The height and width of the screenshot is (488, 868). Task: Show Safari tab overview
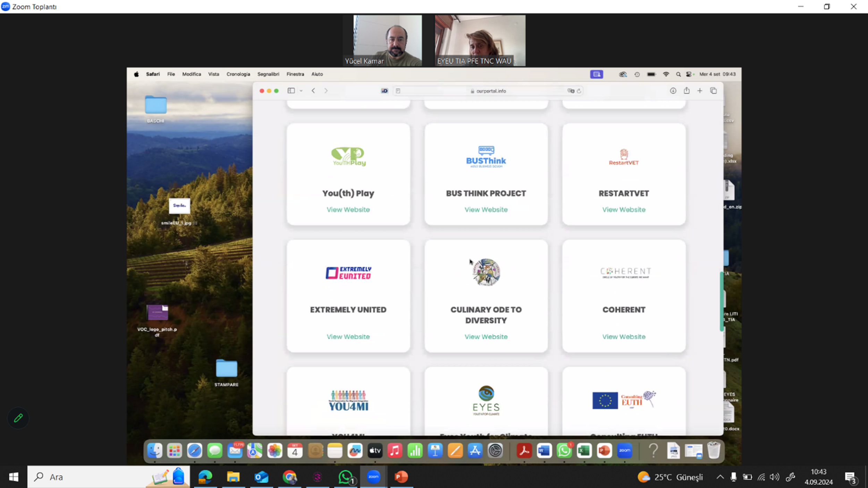(x=713, y=91)
